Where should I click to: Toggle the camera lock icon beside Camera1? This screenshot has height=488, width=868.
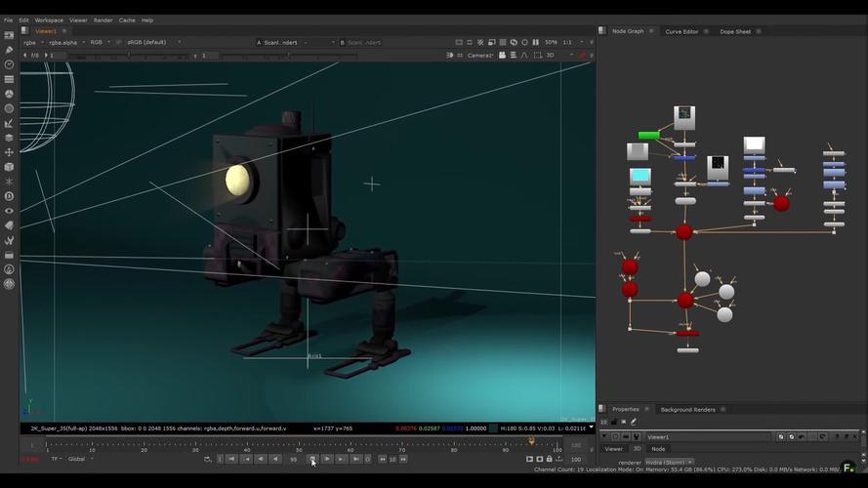[x=502, y=56]
